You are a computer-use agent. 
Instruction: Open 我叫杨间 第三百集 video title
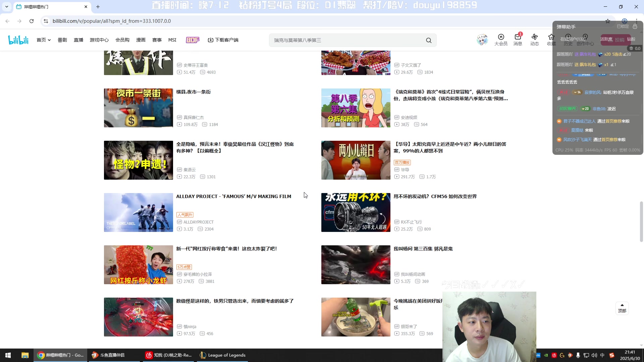coord(423,249)
